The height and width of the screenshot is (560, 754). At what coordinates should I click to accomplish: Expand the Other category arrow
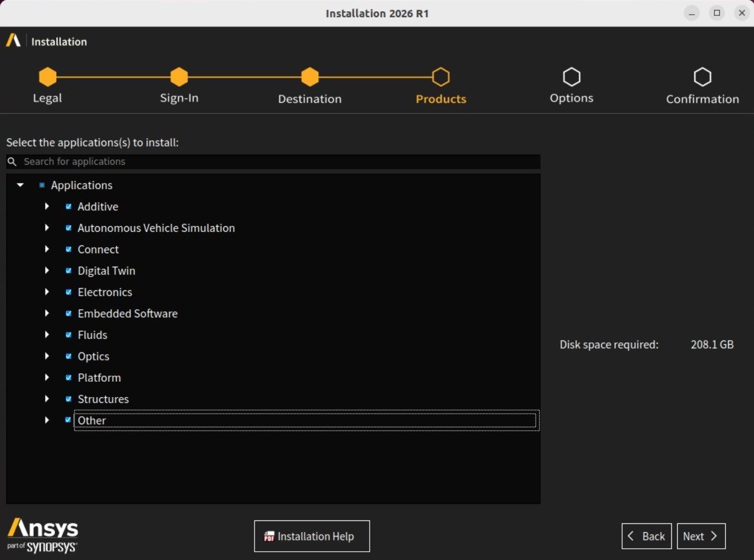coord(47,420)
